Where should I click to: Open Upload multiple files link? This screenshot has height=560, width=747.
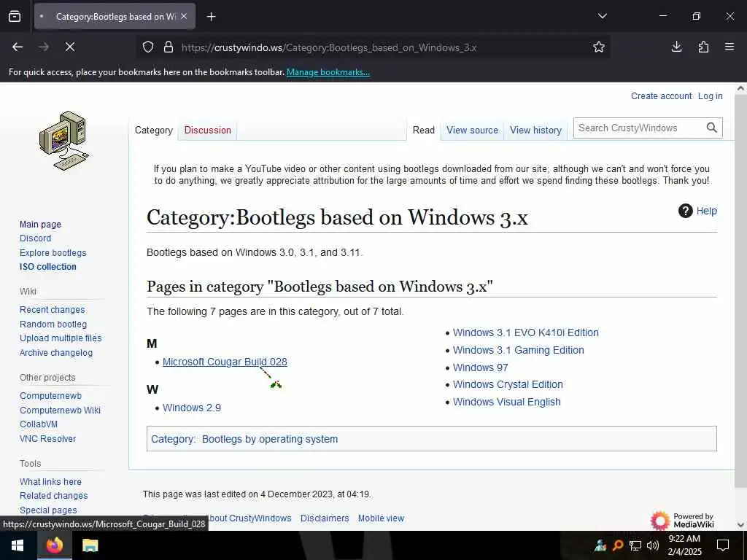61,338
